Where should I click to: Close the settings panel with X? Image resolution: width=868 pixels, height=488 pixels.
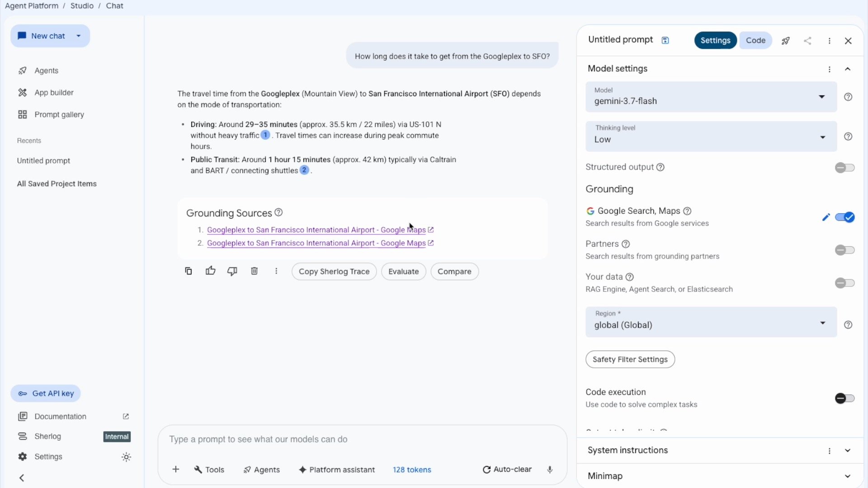coord(848,41)
